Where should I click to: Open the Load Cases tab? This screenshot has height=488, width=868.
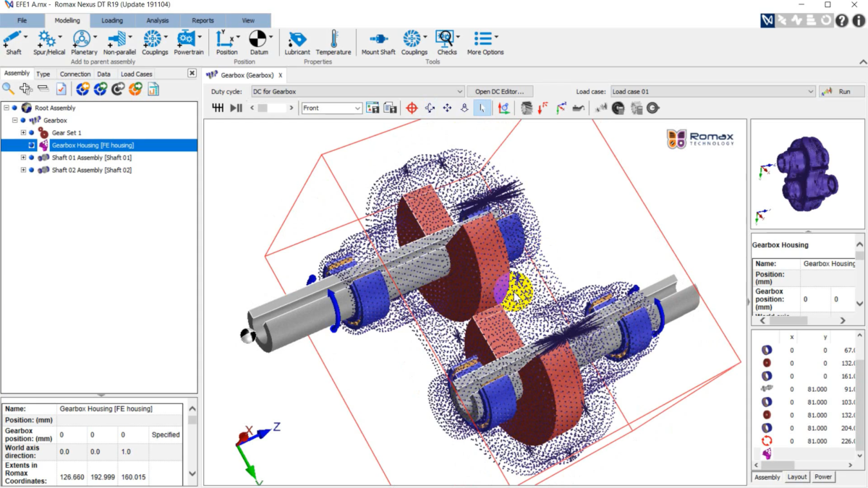pyautogui.click(x=136, y=74)
